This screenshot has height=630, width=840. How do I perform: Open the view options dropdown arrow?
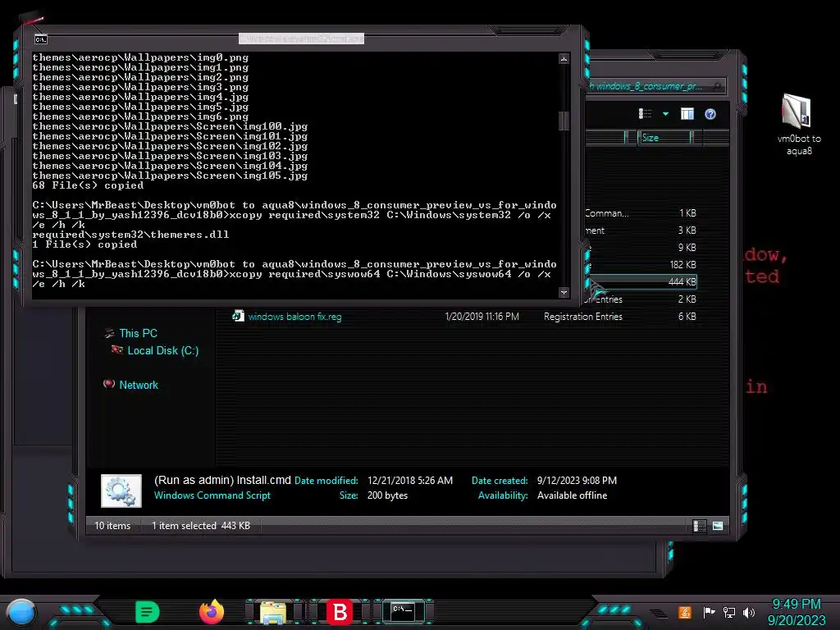coord(665,114)
